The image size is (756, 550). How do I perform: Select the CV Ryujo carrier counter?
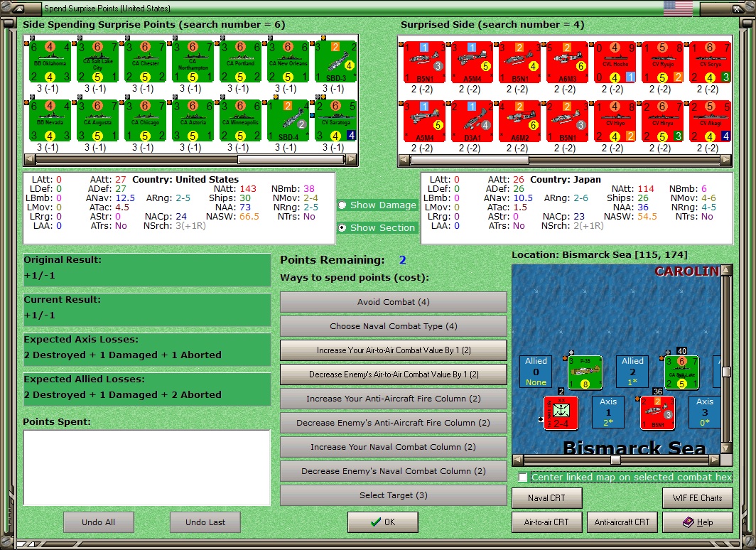click(663, 63)
